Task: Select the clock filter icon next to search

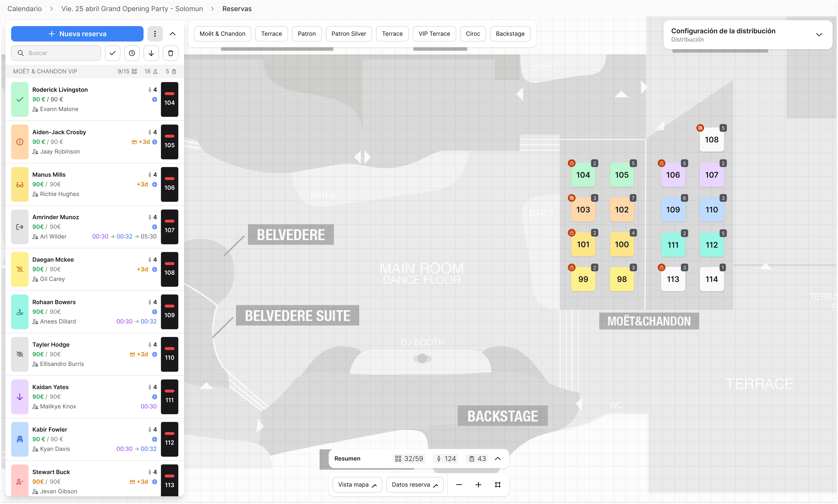Action: [x=132, y=53]
